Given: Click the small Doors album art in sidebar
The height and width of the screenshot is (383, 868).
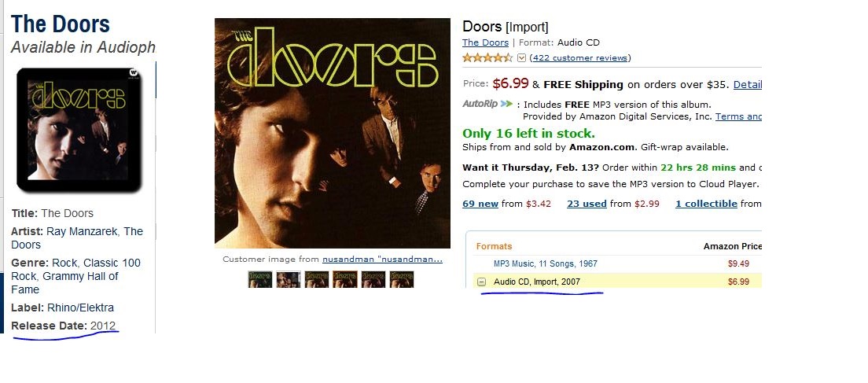Looking at the screenshot, I should pos(79,130).
